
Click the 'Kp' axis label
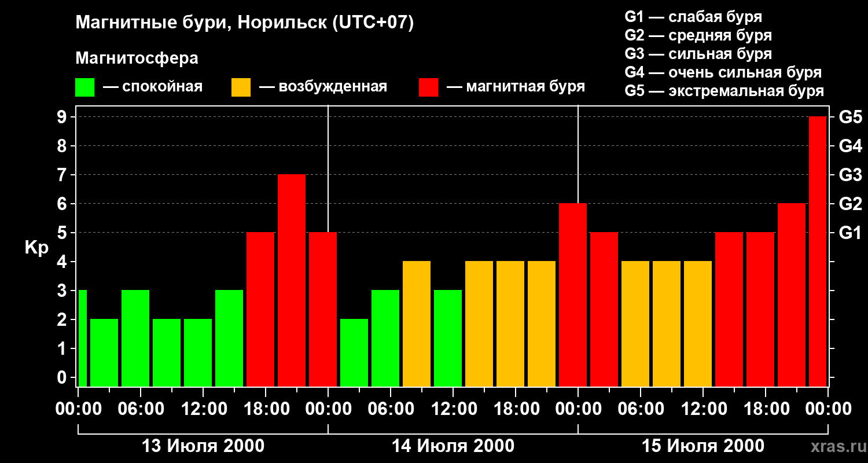[x=36, y=248]
